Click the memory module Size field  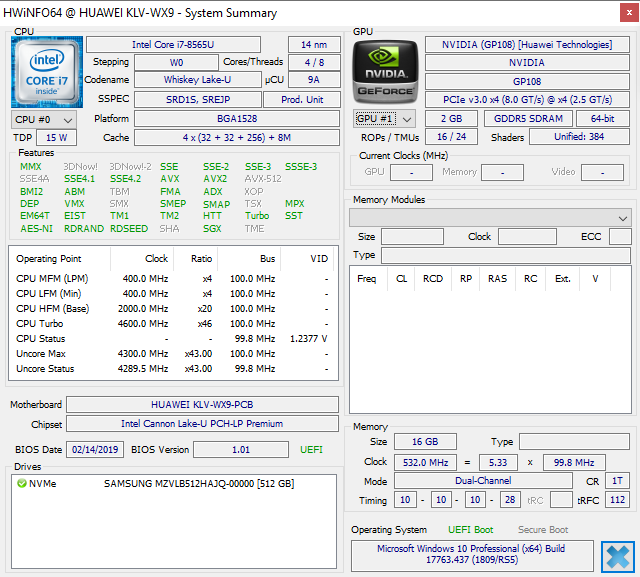[412, 237]
